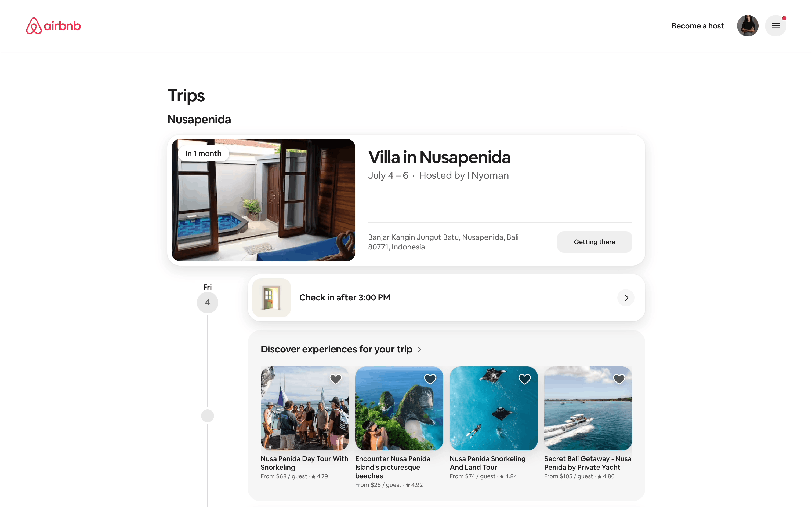Expand check-in details with chevron arrow
This screenshot has height=507, width=812.
click(x=626, y=298)
